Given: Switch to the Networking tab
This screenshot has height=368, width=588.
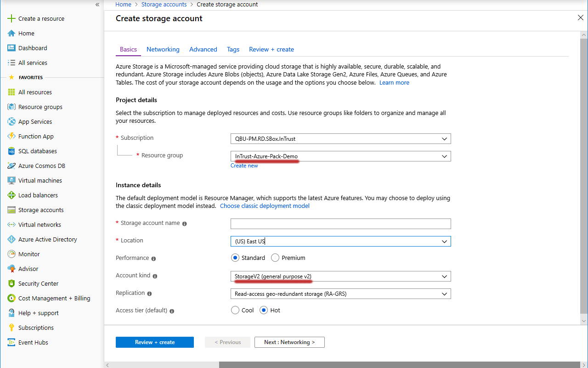Looking at the screenshot, I should 163,49.
